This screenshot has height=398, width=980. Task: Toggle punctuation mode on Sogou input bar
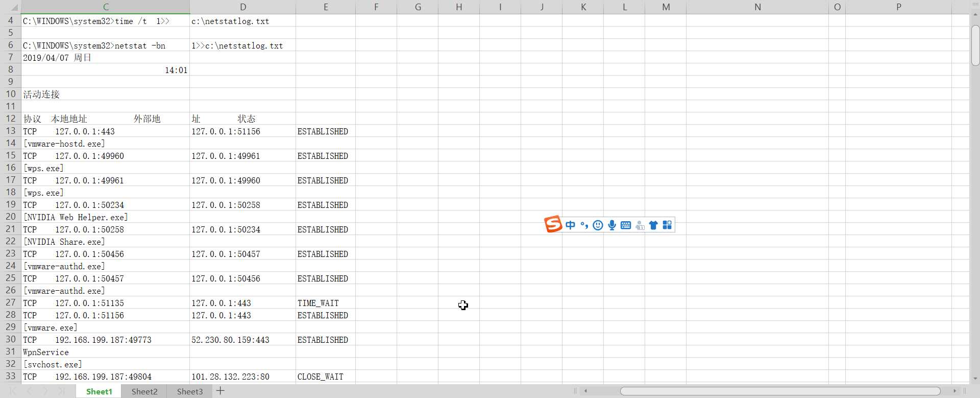584,225
